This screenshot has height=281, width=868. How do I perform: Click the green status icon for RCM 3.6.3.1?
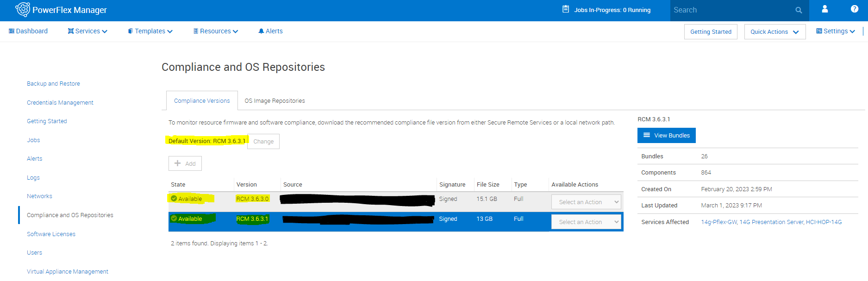[174, 219]
